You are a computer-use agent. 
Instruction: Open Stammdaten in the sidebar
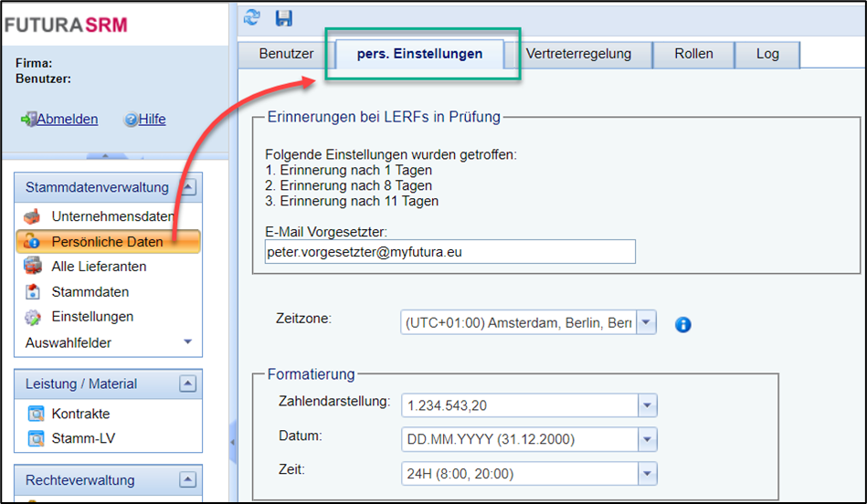tap(90, 292)
